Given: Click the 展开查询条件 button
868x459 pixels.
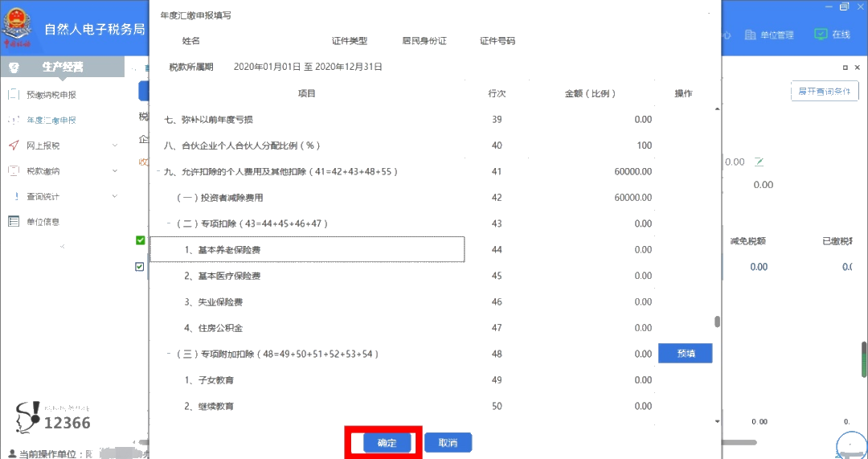Looking at the screenshot, I should (825, 92).
